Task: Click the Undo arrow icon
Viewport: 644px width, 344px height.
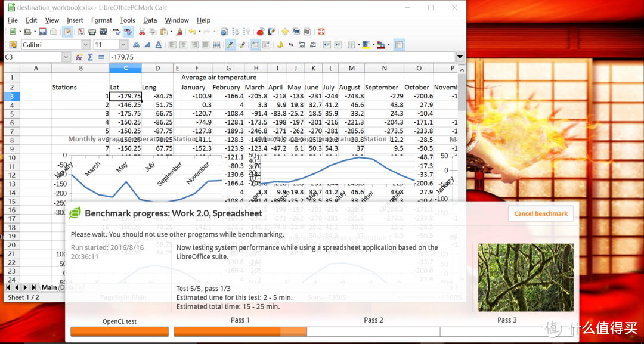Action: coord(192,32)
